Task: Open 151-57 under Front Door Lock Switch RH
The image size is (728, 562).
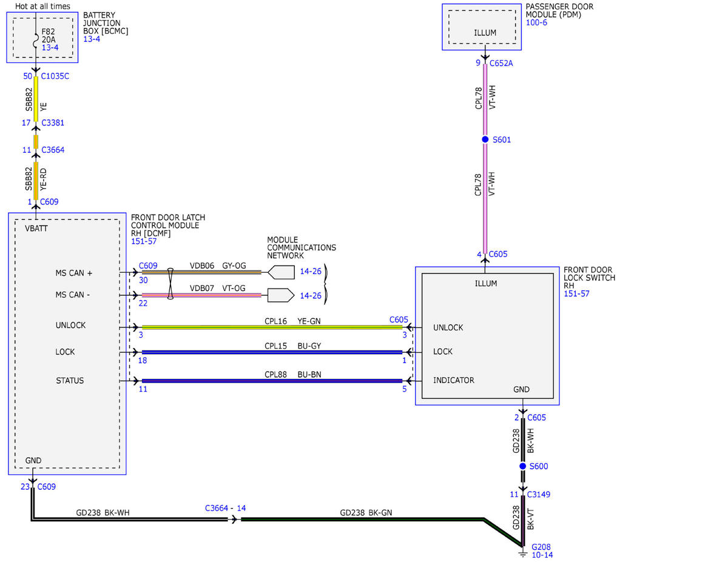Action: click(576, 294)
